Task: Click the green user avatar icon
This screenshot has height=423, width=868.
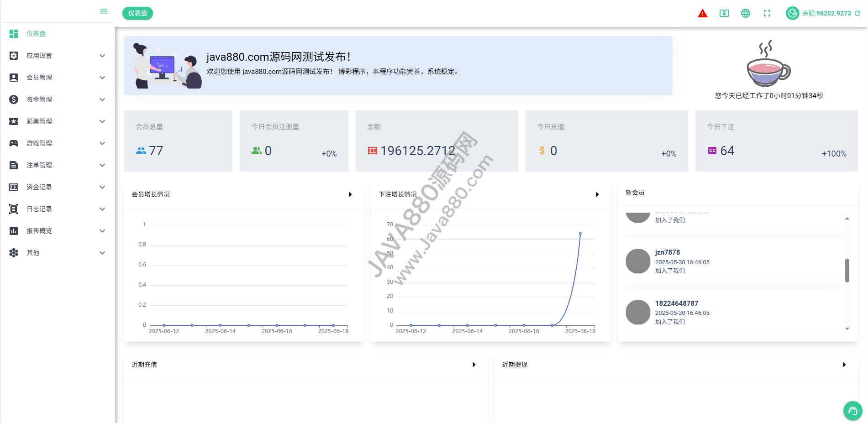Action: click(x=792, y=13)
